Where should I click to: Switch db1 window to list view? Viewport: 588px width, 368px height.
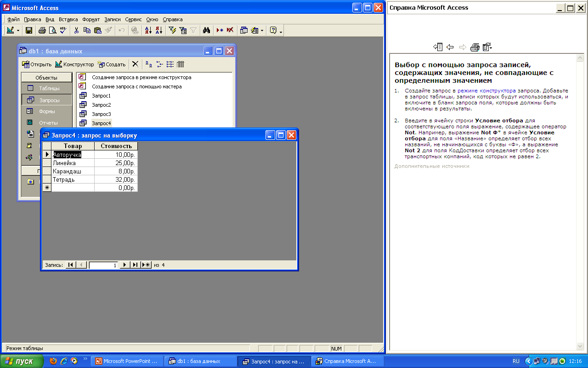point(170,64)
